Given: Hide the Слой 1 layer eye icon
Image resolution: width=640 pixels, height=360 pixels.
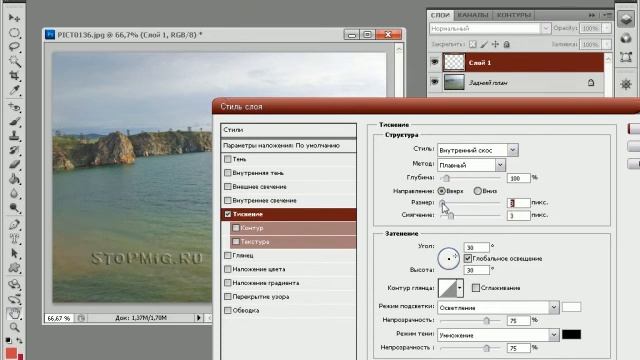Looking at the screenshot, I should [x=435, y=62].
